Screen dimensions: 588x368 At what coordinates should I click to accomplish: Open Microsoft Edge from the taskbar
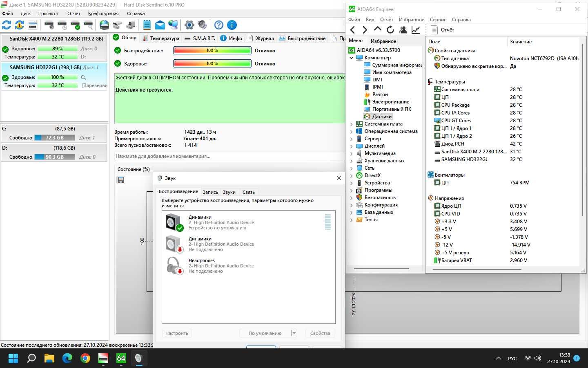coord(67,359)
